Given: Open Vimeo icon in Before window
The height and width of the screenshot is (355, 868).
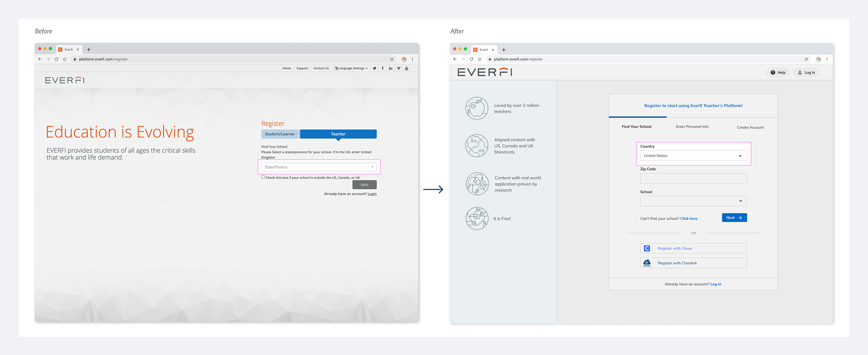Looking at the screenshot, I should 398,68.
